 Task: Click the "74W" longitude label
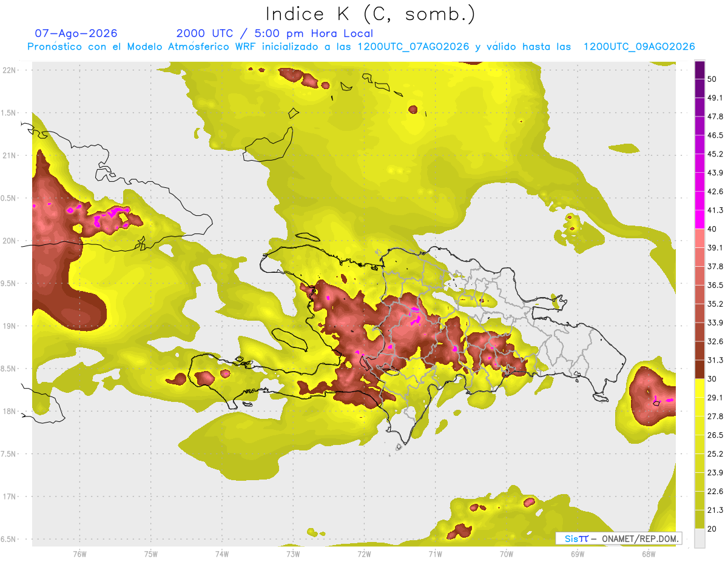coord(222,554)
